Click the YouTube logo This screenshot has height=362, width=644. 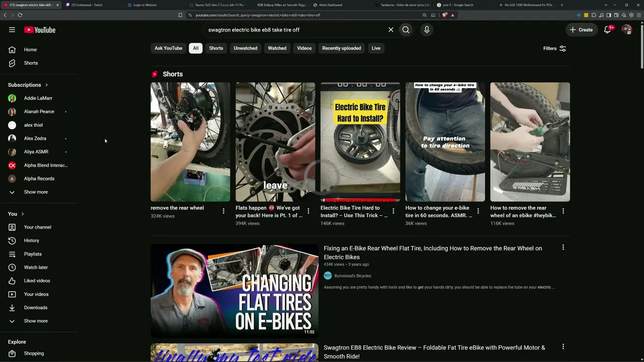pyautogui.click(x=40, y=30)
